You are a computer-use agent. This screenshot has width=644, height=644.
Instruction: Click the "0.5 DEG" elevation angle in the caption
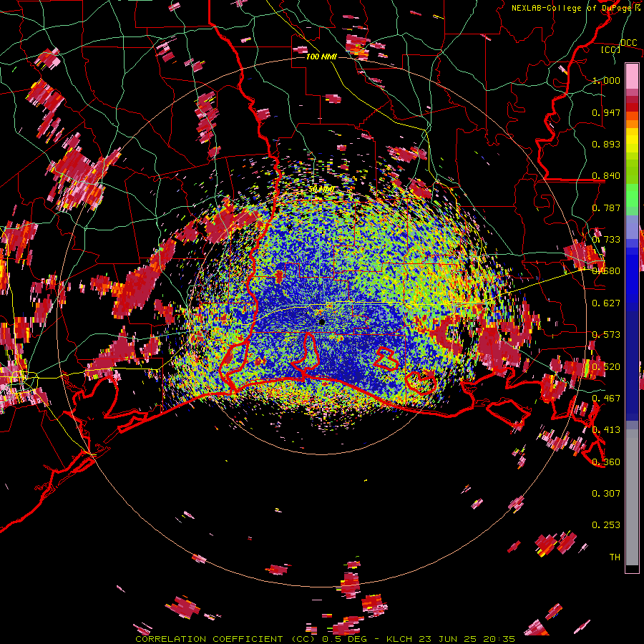(x=345, y=639)
